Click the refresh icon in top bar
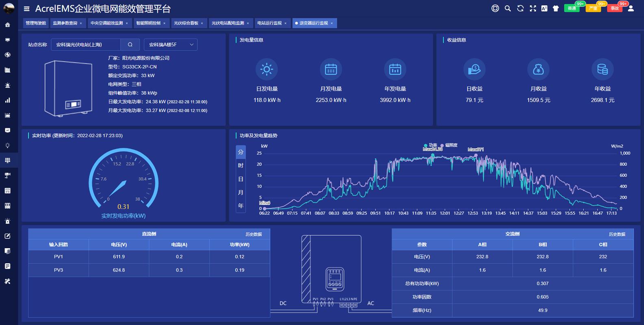 pyautogui.click(x=520, y=9)
